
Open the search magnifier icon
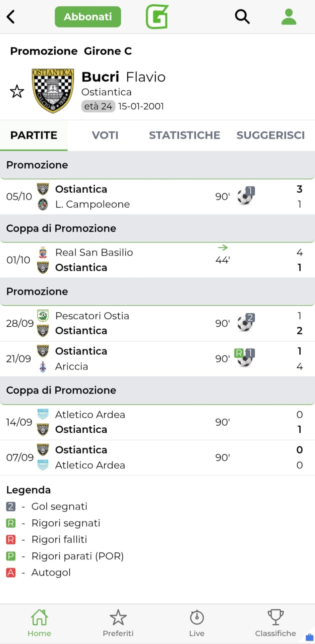[242, 16]
